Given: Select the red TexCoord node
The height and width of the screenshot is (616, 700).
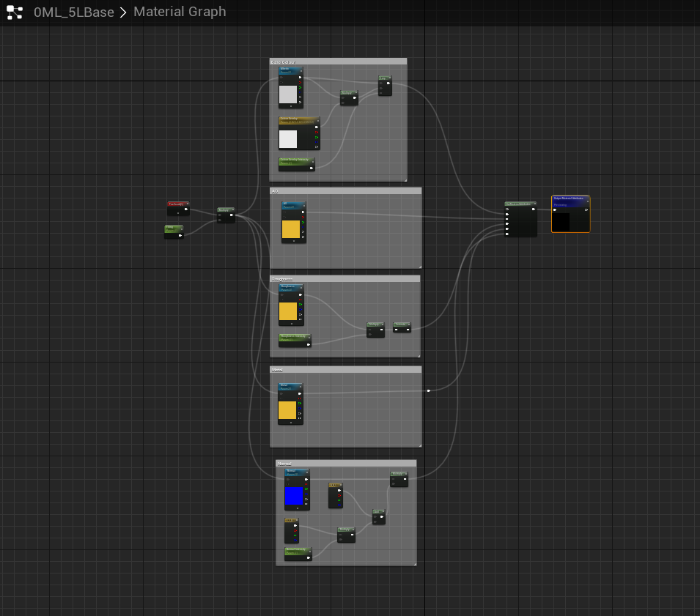Looking at the screenshot, I should point(177,204).
